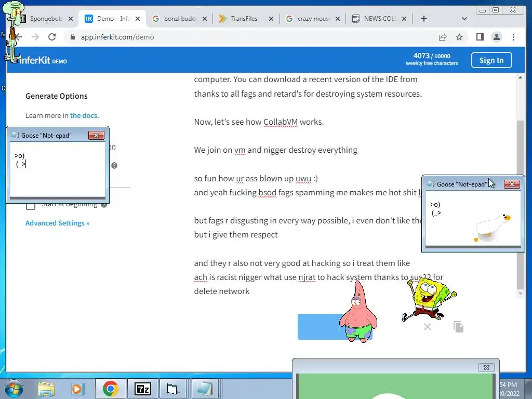The image size is (532, 399).
Task: Open 7-Zip from the taskbar
Action: (142, 389)
